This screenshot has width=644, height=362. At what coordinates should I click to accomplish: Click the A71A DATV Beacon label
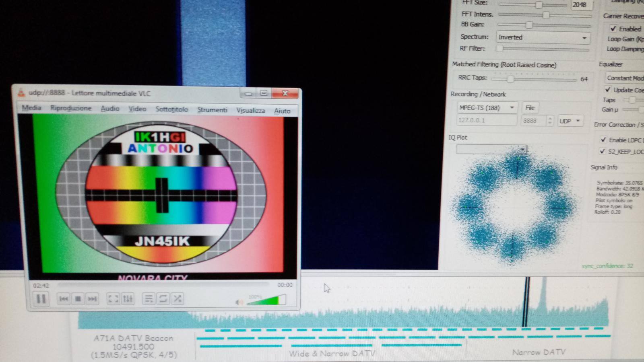coord(134,338)
